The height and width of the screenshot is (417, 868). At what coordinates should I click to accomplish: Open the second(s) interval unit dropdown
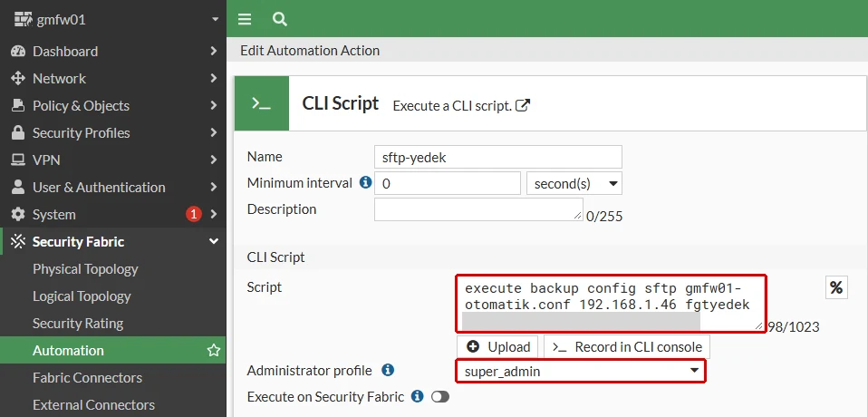click(x=574, y=183)
